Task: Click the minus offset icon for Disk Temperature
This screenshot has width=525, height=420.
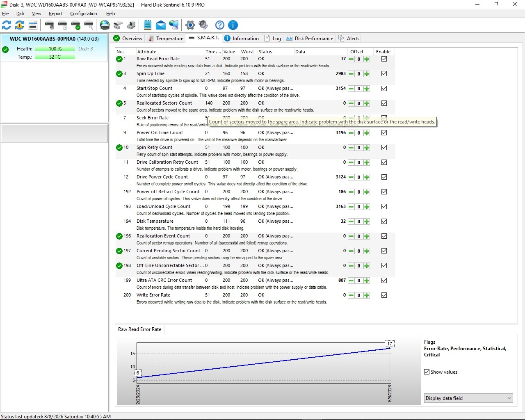Action: (x=351, y=221)
